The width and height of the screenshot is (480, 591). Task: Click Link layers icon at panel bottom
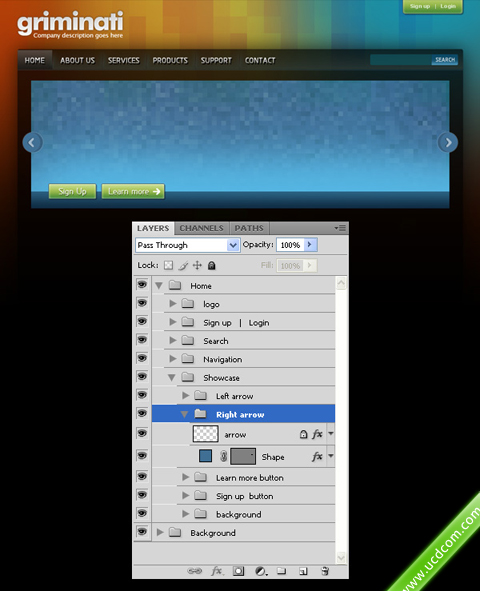click(194, 571)
